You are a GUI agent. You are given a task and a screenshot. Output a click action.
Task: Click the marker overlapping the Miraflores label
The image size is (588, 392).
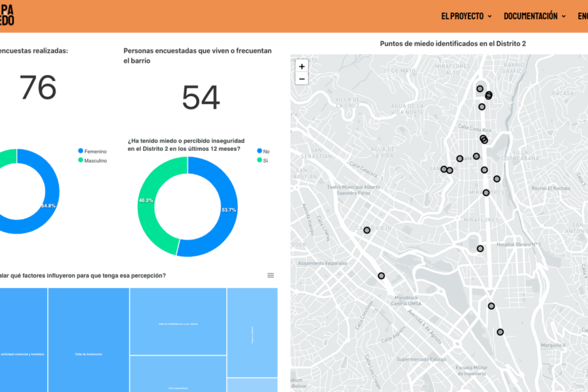(486, 193)
